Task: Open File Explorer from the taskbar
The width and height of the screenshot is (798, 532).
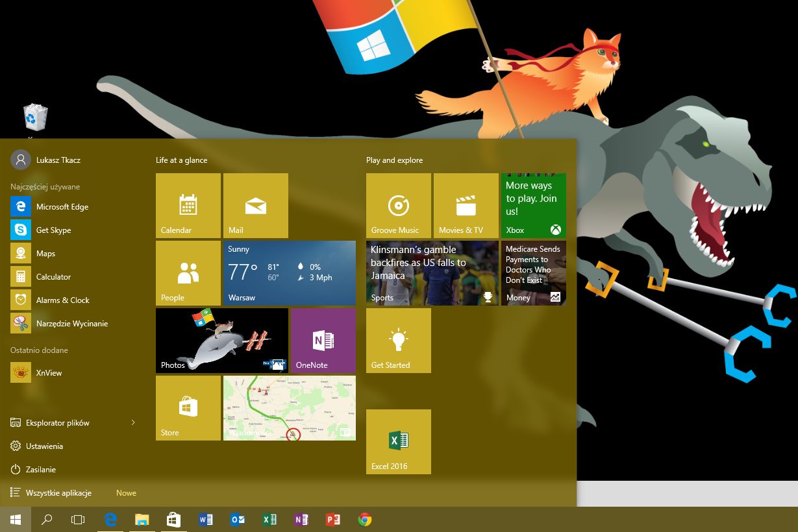Action: click(x=142, y=519)
